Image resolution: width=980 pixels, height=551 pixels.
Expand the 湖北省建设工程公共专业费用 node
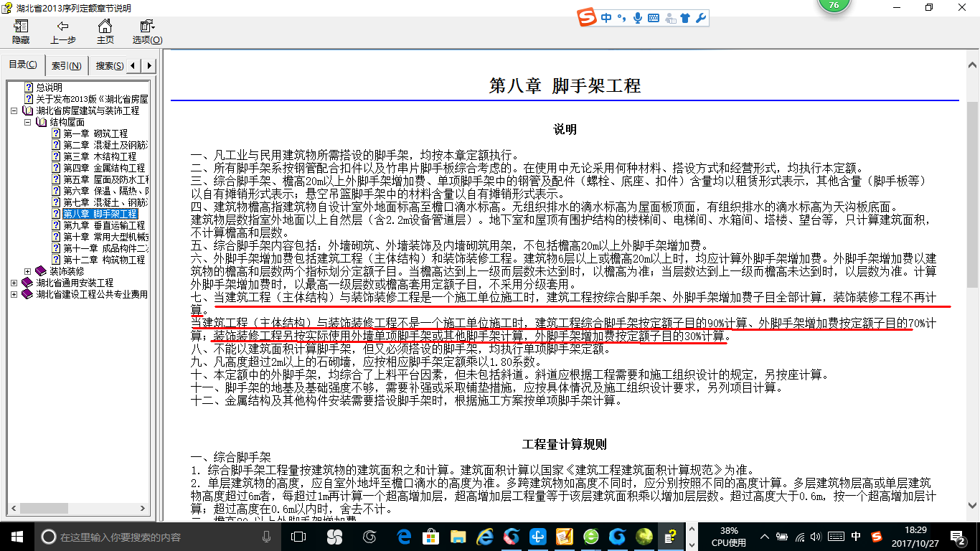[14, 294]
